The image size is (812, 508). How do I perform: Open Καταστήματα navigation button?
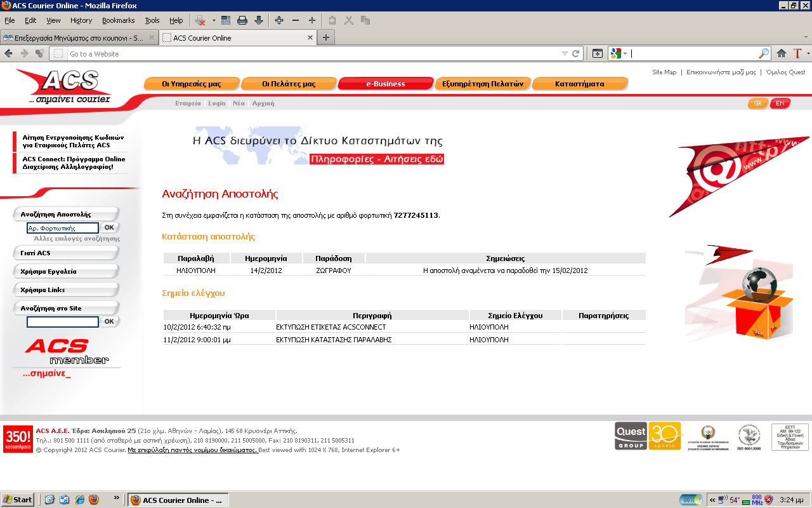(580, 83)
